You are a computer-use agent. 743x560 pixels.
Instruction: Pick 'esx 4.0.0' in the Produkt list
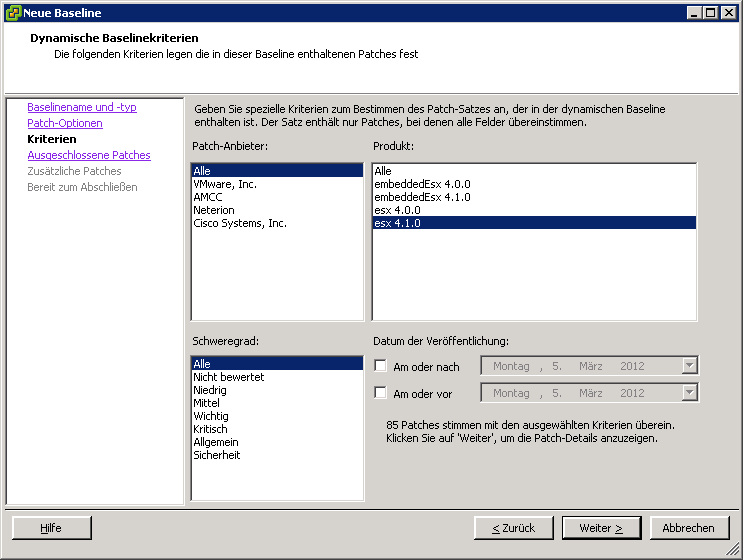(x=398, y=210)
